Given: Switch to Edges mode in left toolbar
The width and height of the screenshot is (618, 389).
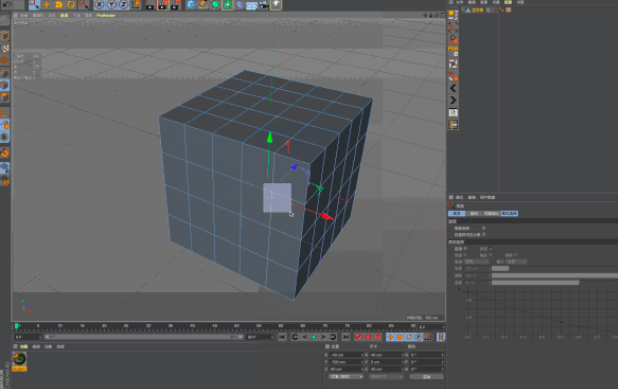Looking at the screenshot, I should pos(5,85).
